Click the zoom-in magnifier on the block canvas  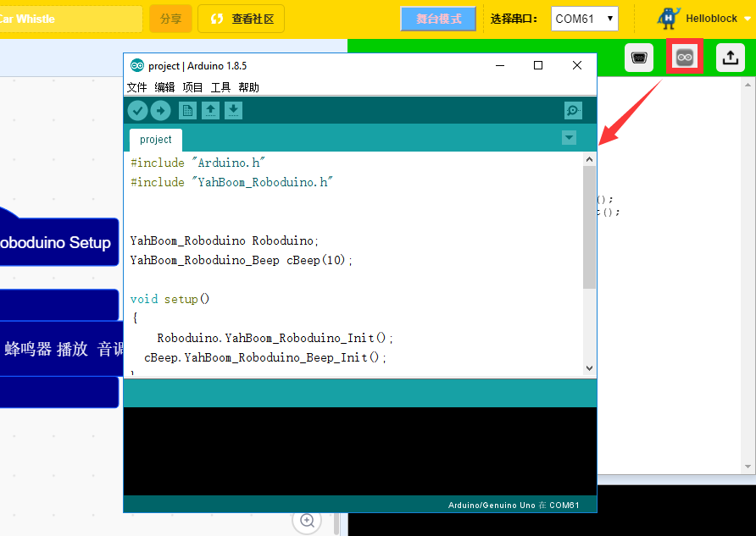[x=307, y=521]
